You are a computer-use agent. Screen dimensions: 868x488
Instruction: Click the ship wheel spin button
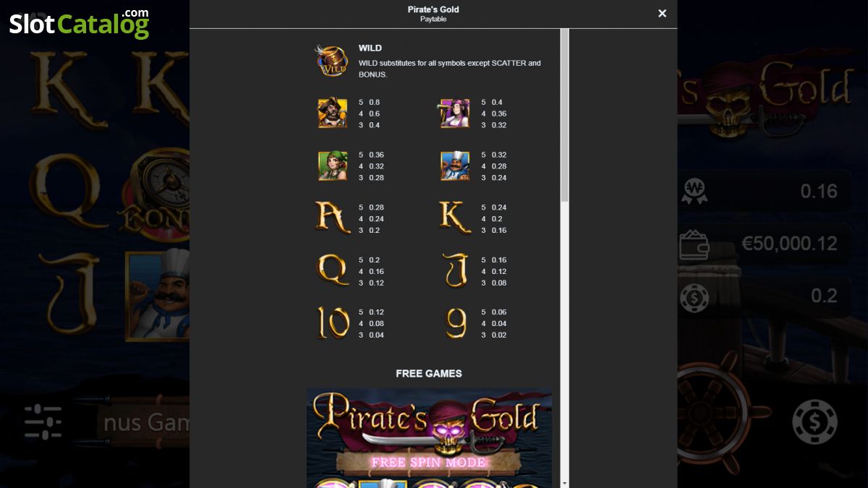pyautogui.click(x=712, y=414)
